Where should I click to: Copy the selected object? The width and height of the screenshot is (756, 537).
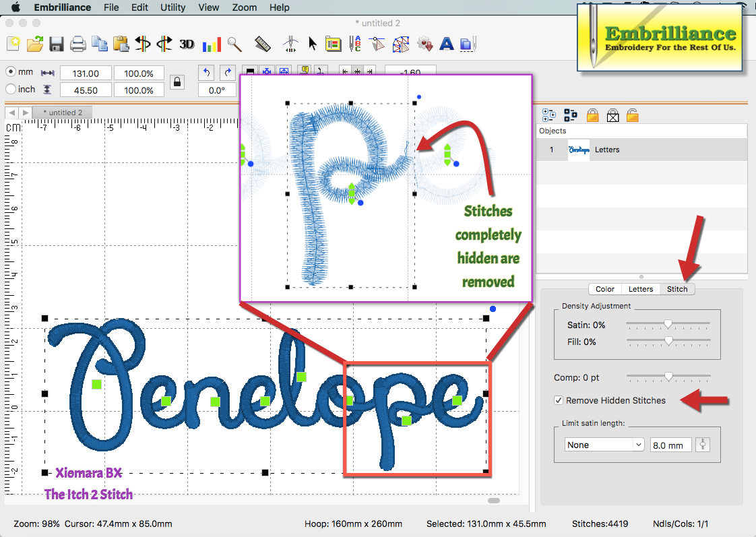pyautogui.click(x=99, y=44)
